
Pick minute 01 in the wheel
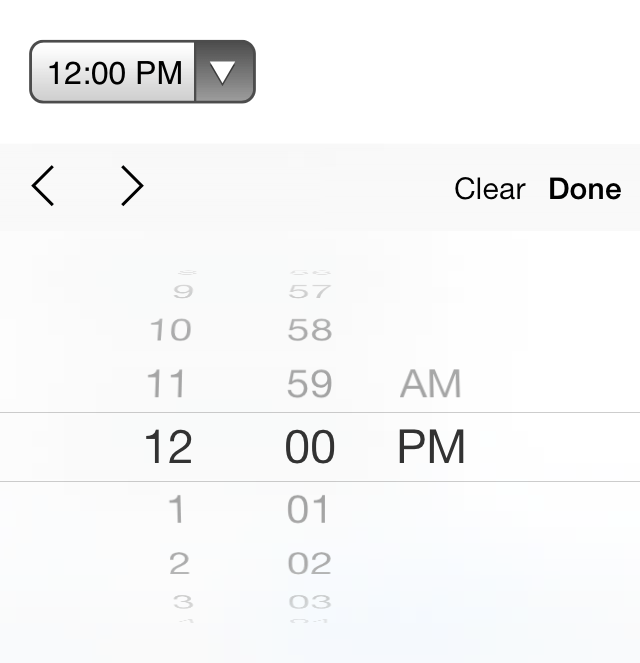click(x=307, y=509)
